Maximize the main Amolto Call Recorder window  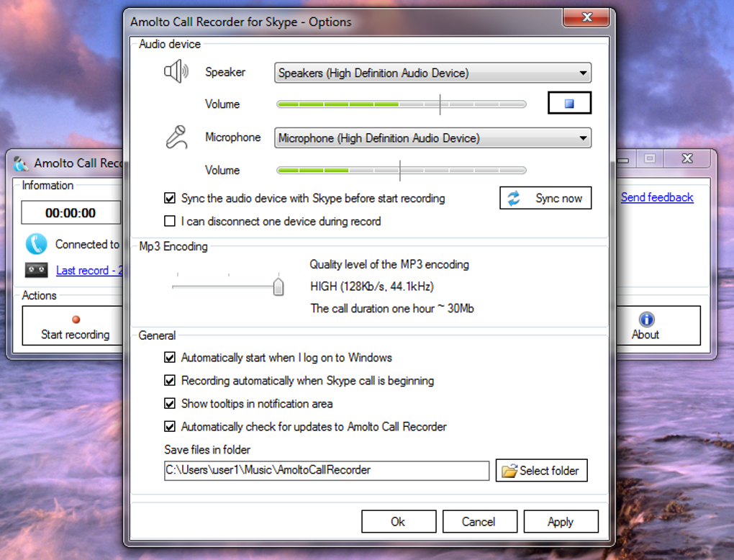click(651, 159)
